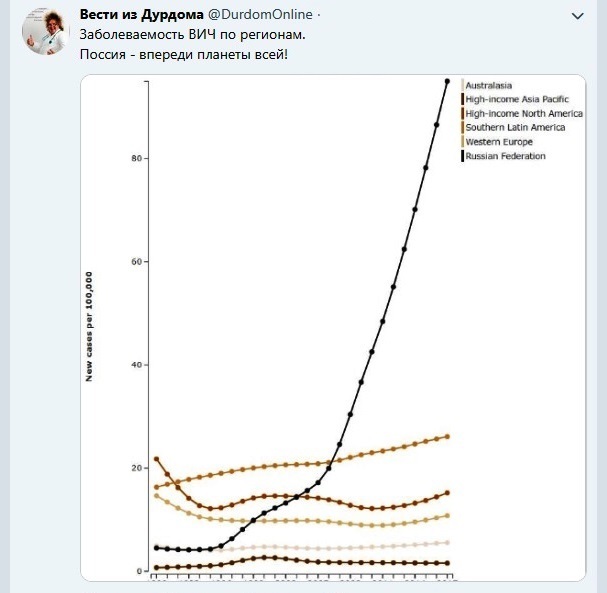Click the @DurdomOnline handle
Viewport: 607px width, 593px height.
pos(258,15)
